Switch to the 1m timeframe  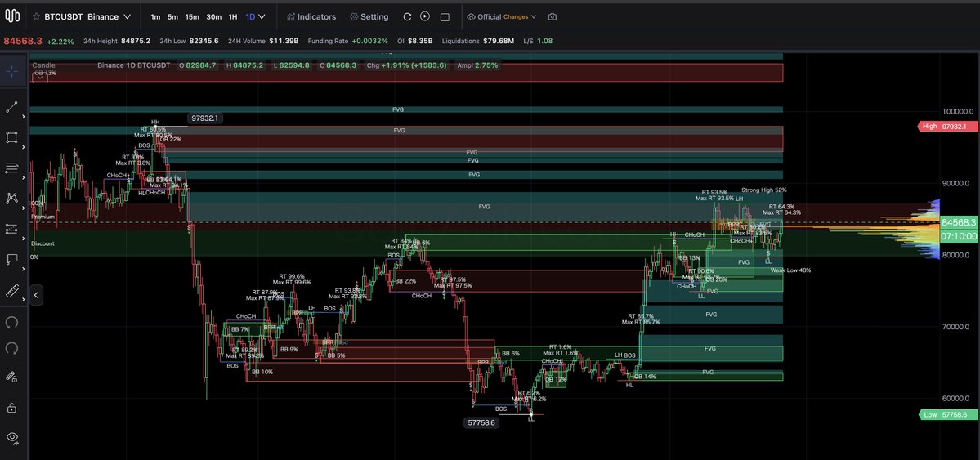[x=155, y=17]
